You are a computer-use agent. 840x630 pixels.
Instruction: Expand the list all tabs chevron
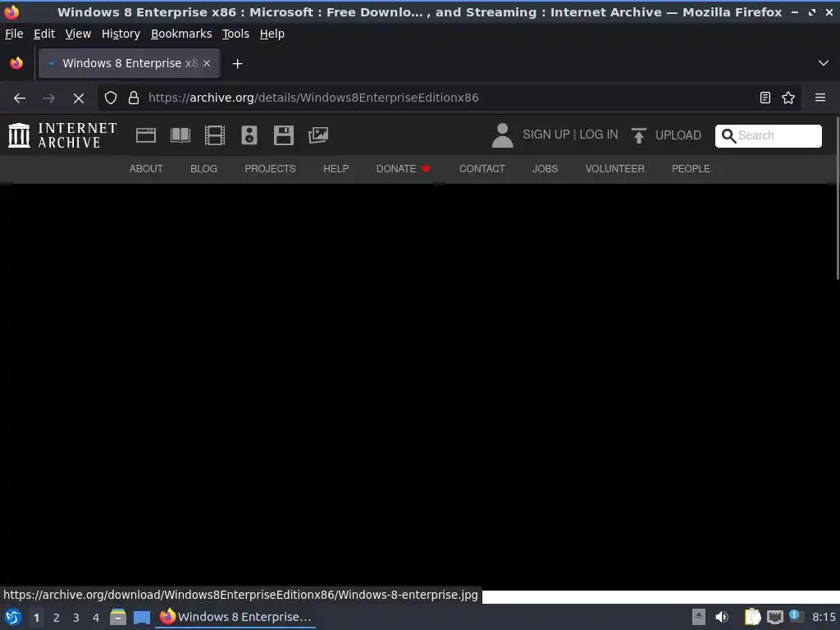click(x=824, y=63)
